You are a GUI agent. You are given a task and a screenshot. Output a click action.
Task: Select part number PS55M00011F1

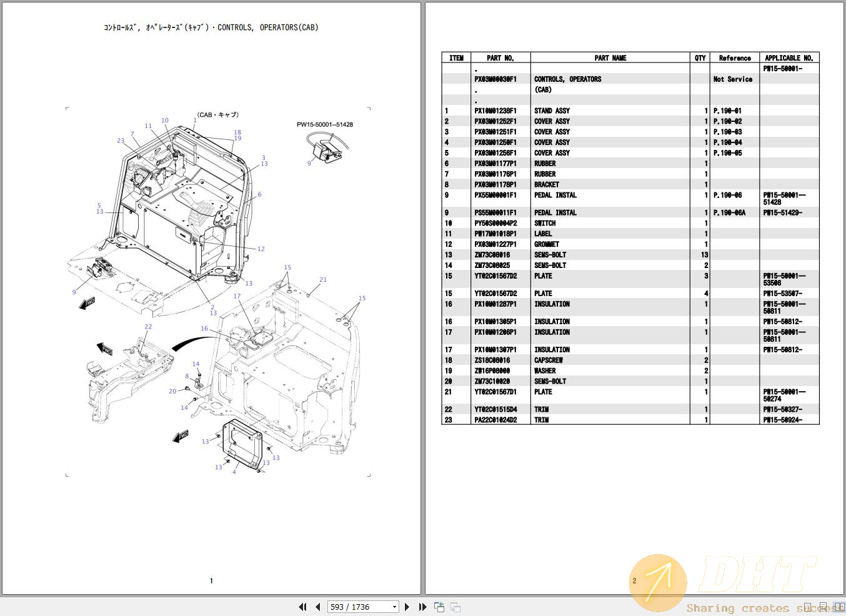(x=495, y=213)
